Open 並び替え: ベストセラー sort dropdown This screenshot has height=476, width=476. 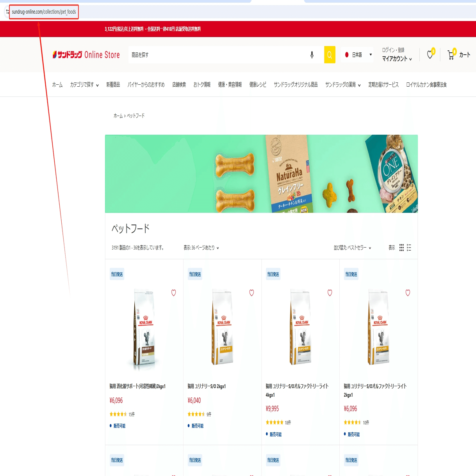click(x=352, y=248)
